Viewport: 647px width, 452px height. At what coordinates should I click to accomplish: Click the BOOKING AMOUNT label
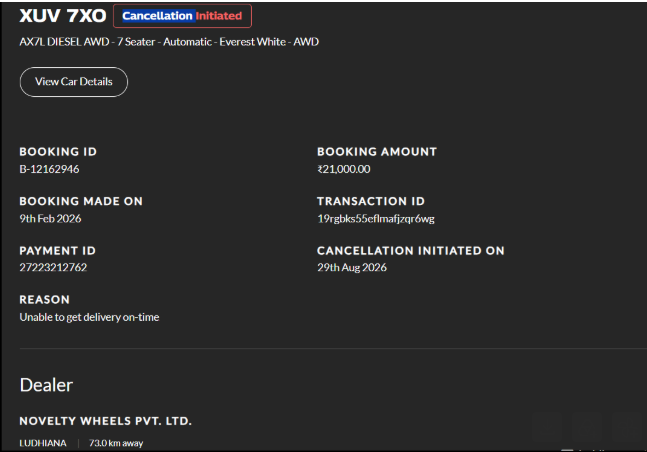(377, 151)
